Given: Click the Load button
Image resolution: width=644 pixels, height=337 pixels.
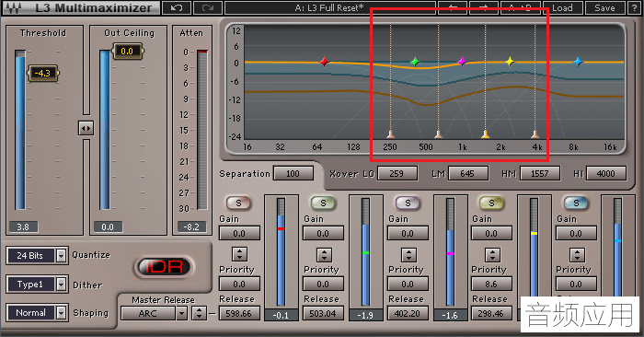Looking at the screenshot, I should 562,7.
